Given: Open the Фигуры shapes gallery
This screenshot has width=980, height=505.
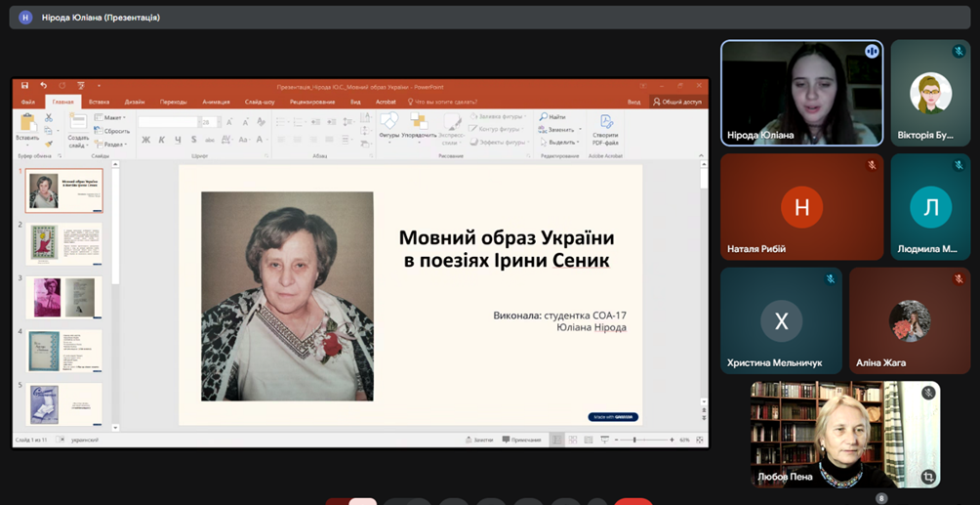Looking at the screenshot, I should [388, 121].
